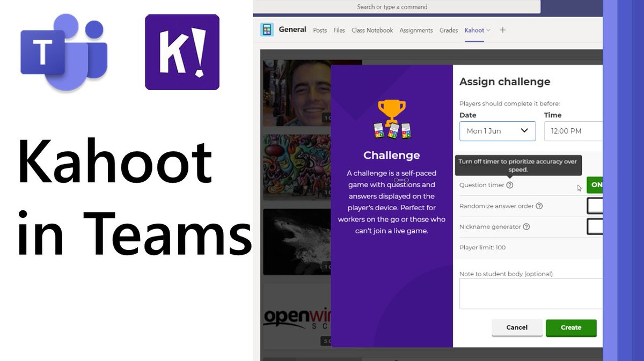Screen dimensions: 644x361
Task: Select the Kahoot tab
Action: 474,31
